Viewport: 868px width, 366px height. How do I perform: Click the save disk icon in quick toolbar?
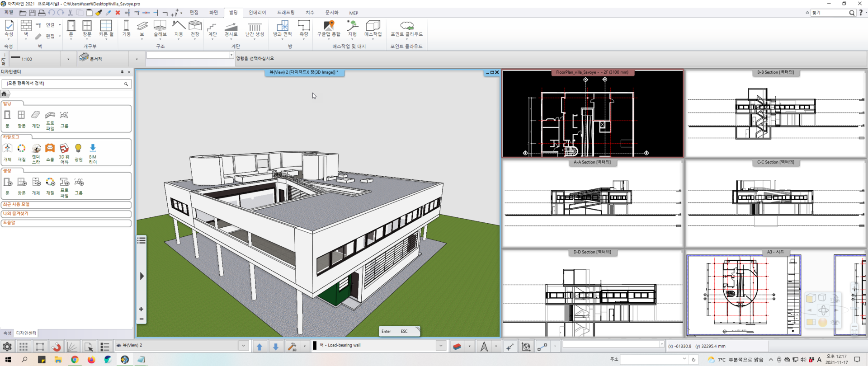(32, 13)
